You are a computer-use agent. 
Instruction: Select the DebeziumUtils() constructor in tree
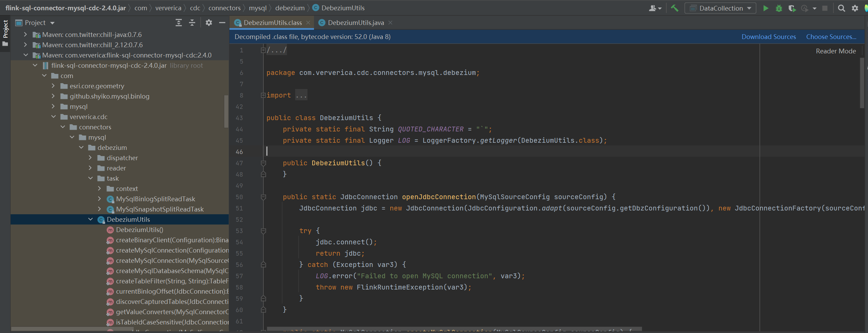point(120,230)
